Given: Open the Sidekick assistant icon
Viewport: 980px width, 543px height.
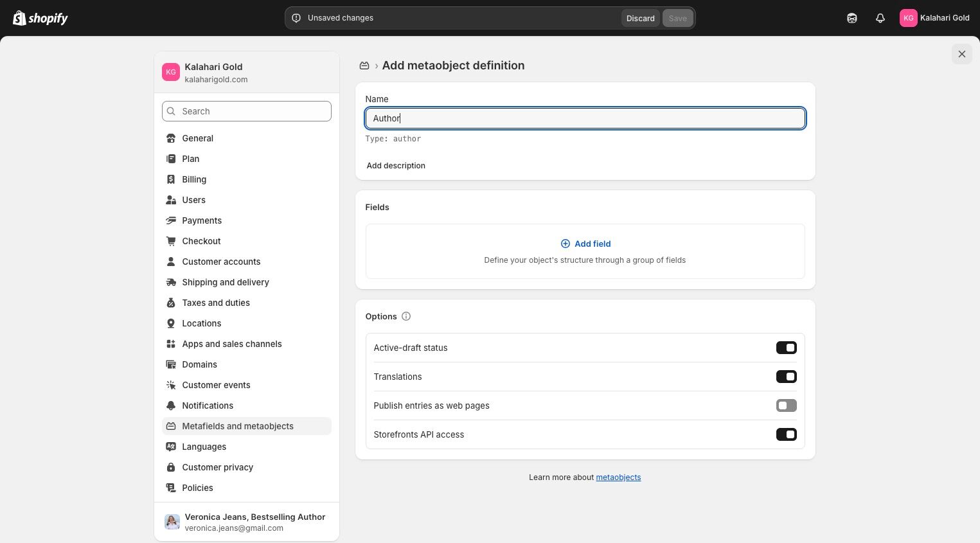Looking at the screenshot, I should point(852,18).
